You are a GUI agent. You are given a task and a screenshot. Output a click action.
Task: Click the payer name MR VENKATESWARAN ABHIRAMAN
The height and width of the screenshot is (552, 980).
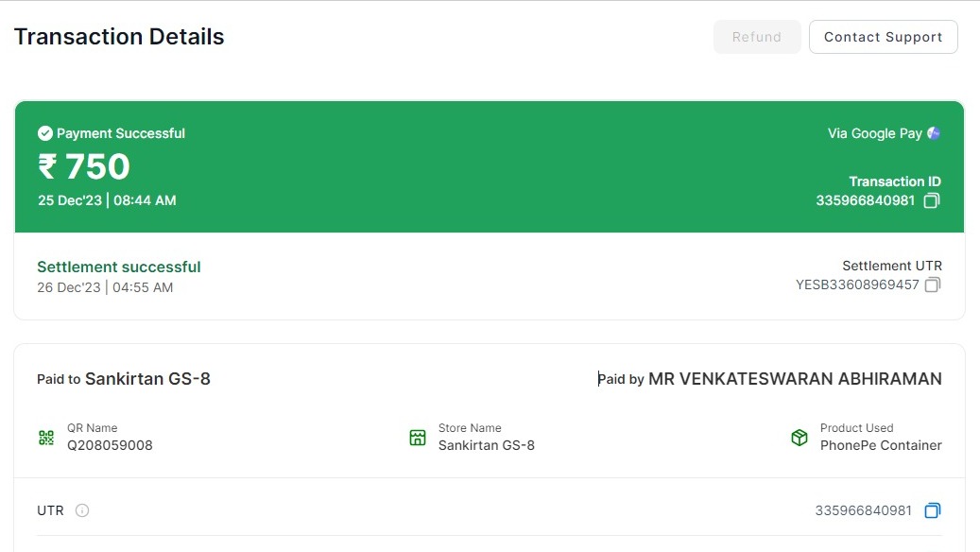coord(795,379)
